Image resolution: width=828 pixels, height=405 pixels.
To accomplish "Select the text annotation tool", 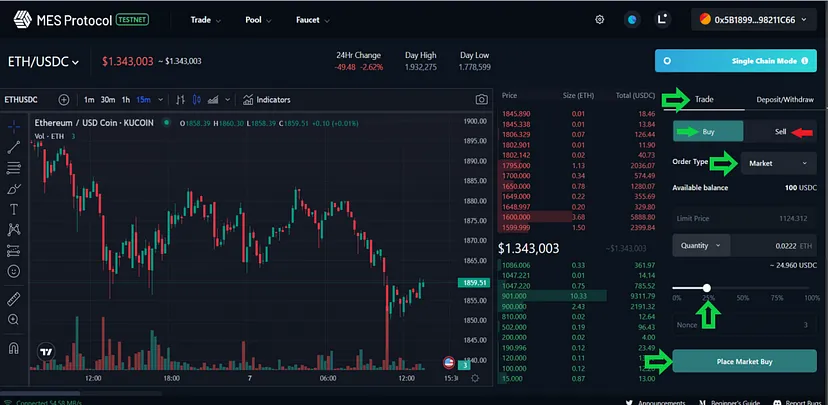I will (x=14, y=209).
